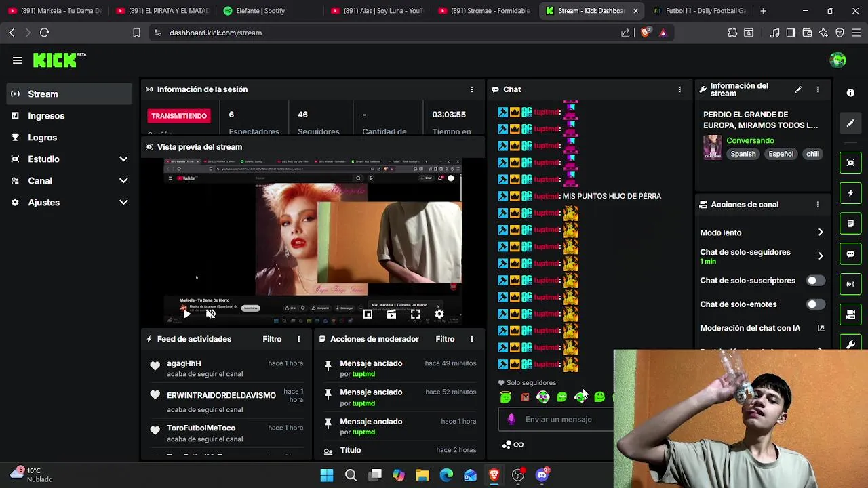This screenshot has width=868, height=488.
Task: Enable Chat de solo-emotes switch
Action: [x=815, y=304]
